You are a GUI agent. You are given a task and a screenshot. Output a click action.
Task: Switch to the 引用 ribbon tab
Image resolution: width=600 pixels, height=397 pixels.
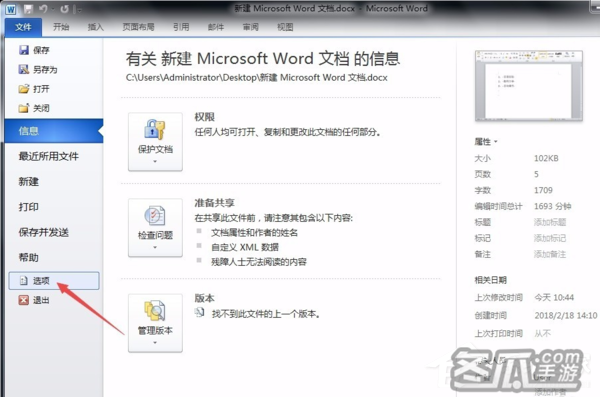[181, 27]
